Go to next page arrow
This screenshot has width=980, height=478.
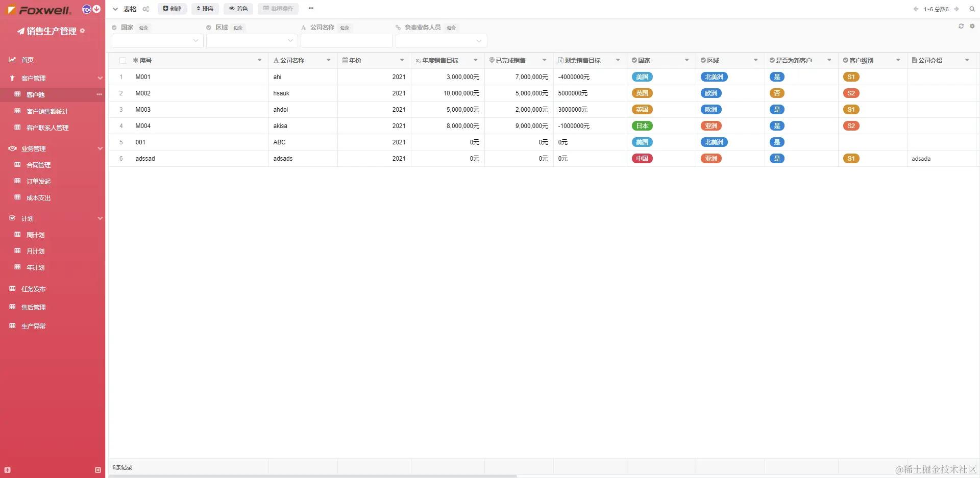pyautogui.click(x=957, y=9)
